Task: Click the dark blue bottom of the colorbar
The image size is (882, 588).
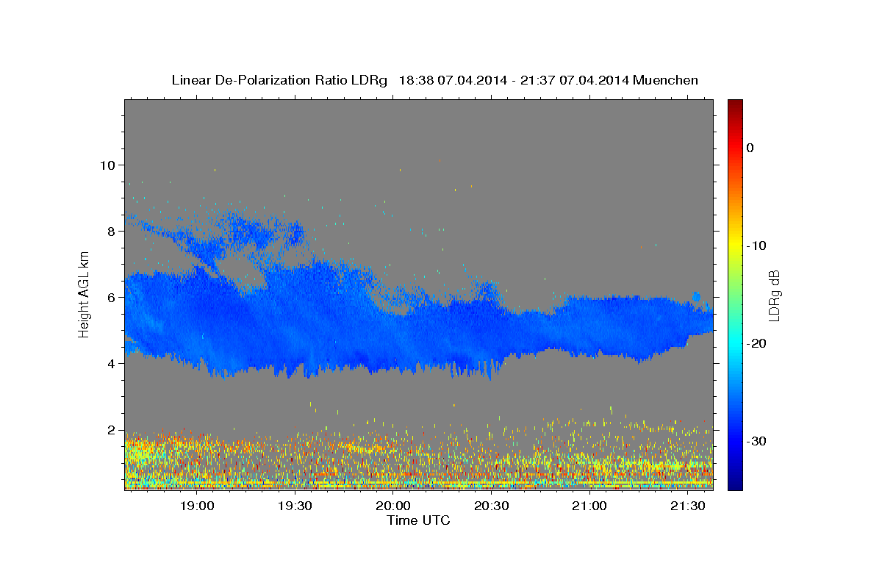Action: (735, 483)
